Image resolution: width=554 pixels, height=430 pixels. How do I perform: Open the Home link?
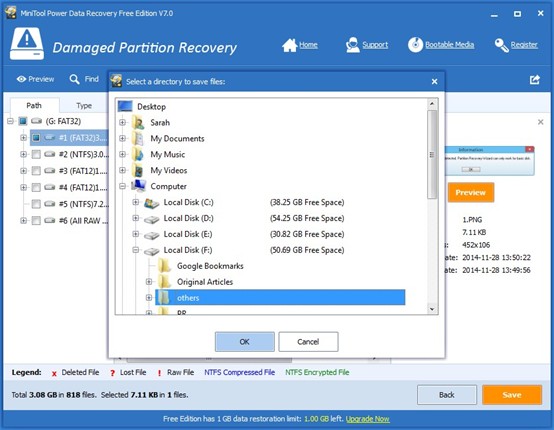point(308,45)
